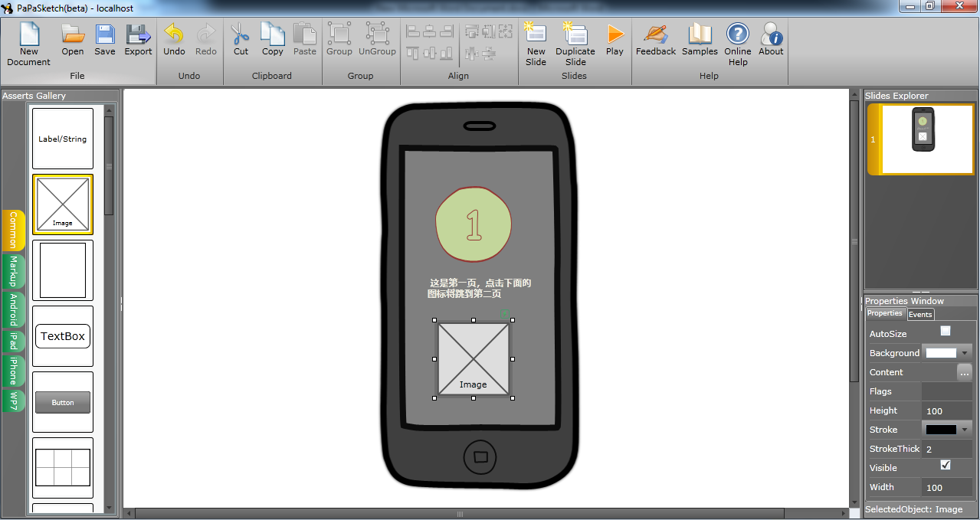This screenshot has height=520, width=980.
Task: Save the current document
Action: [x=105, y=41]
